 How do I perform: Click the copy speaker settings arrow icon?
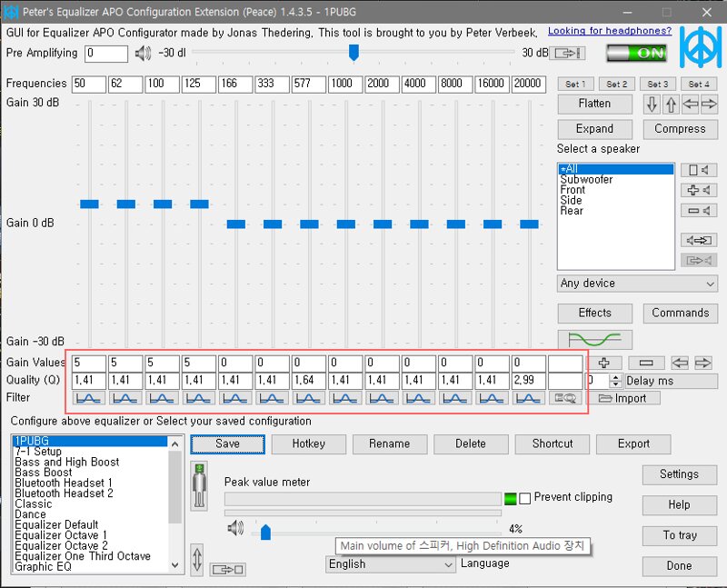click(x=698, y=240)
